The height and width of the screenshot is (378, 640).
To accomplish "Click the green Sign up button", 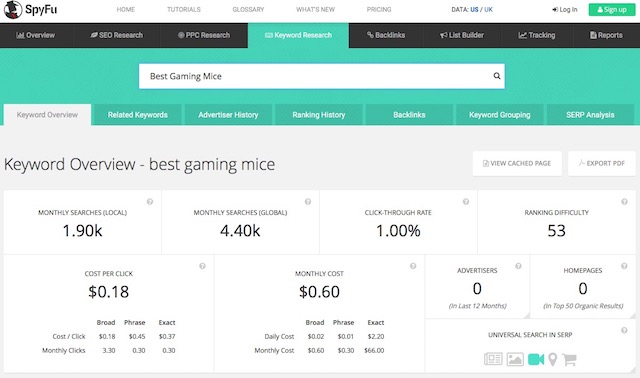I will [612, 9].
